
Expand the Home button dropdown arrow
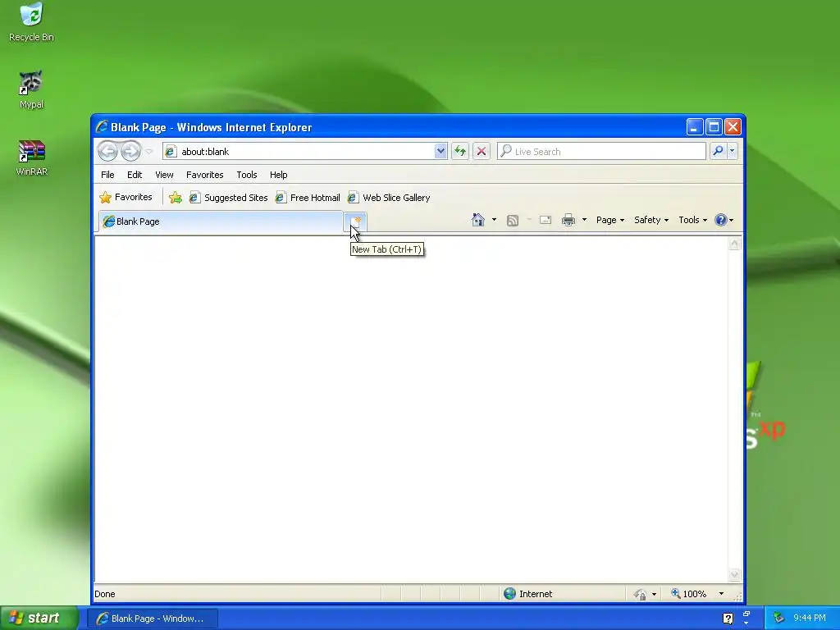494,220
